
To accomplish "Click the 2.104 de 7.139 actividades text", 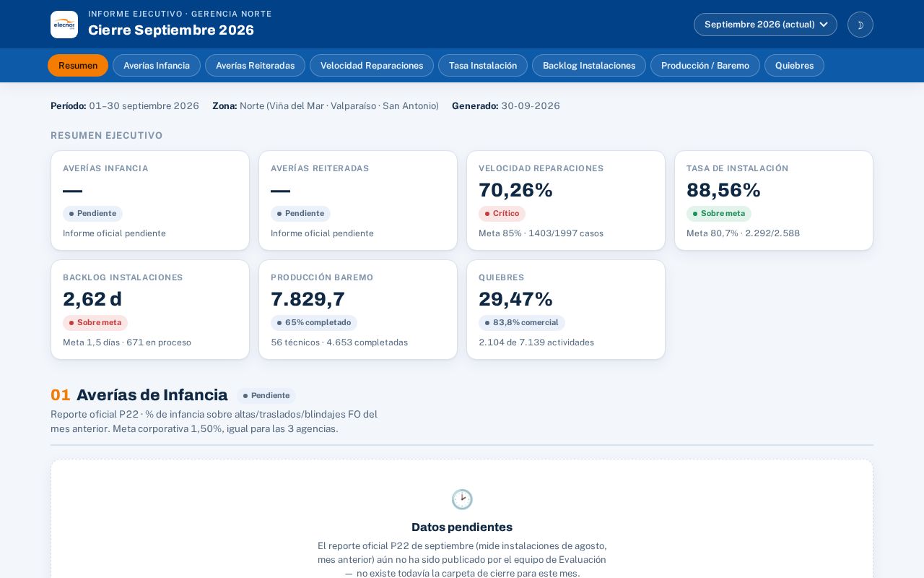I will click(536, 342).
